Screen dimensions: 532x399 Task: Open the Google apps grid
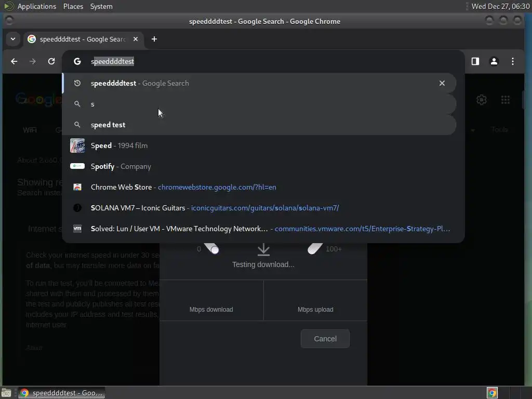click(x=505, y=100)
